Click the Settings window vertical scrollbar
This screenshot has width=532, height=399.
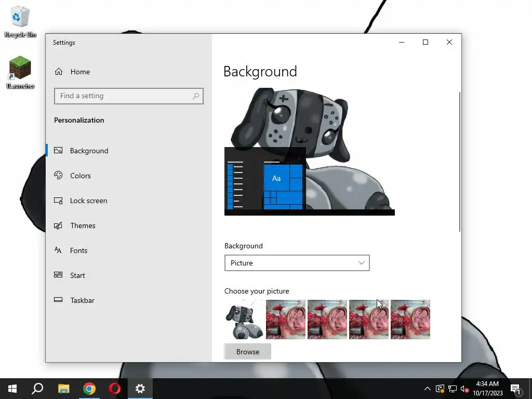coord(460,162)
